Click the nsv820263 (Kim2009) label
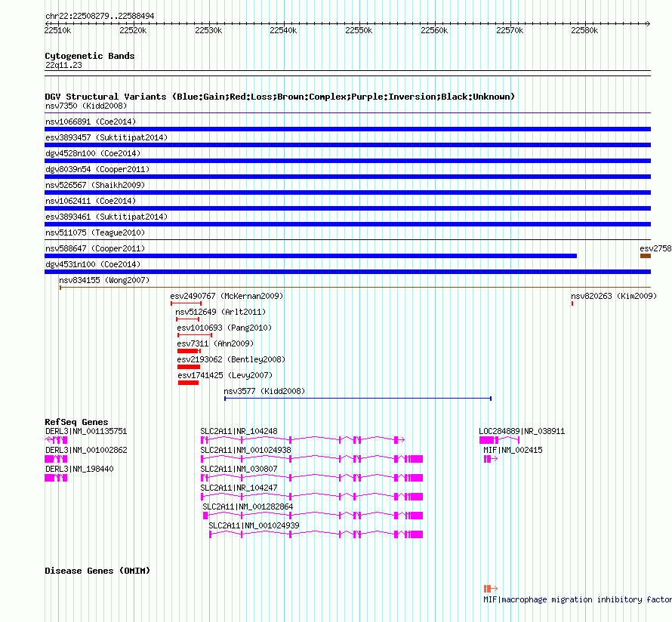Image resolution: width=672 pixels, height=622 pixels. pos(614,296)
